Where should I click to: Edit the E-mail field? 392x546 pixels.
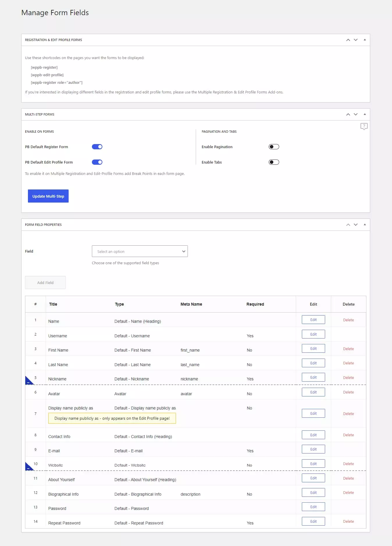click(313, 449)
